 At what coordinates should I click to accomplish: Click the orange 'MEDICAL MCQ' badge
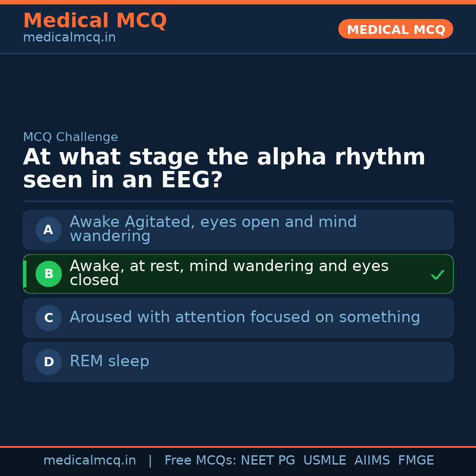pyautogui.click(x=395, y=30)
